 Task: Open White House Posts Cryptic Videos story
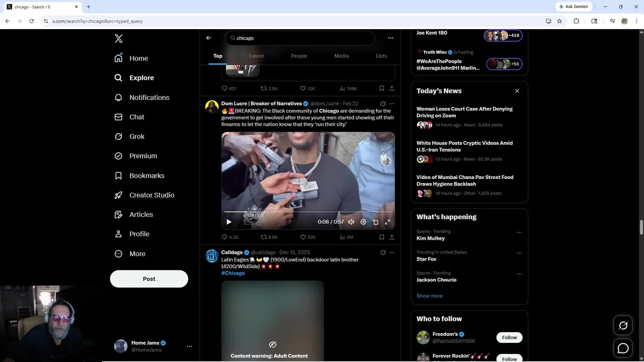[x=469, y=151]
